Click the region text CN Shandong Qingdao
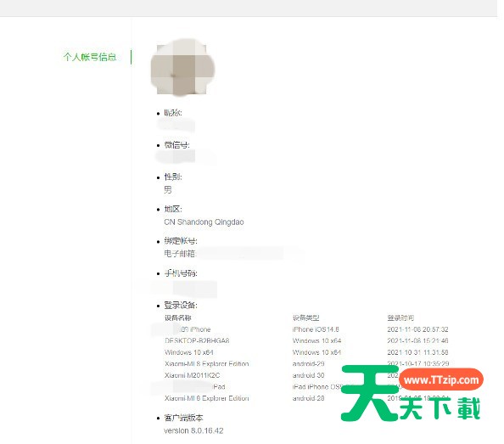Viewport: 504px width, 444px height. coord(204,222)
